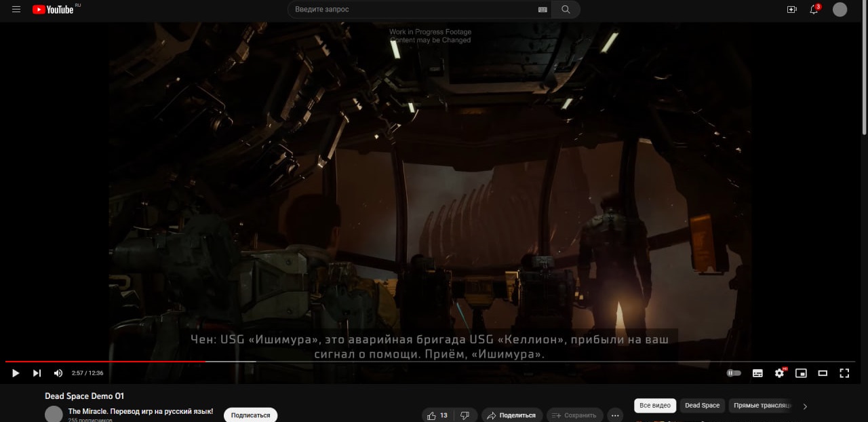Click the Поделиться share button
This screenshot has height=422, width=868.
pyautogui.click(x=512, y=415)
